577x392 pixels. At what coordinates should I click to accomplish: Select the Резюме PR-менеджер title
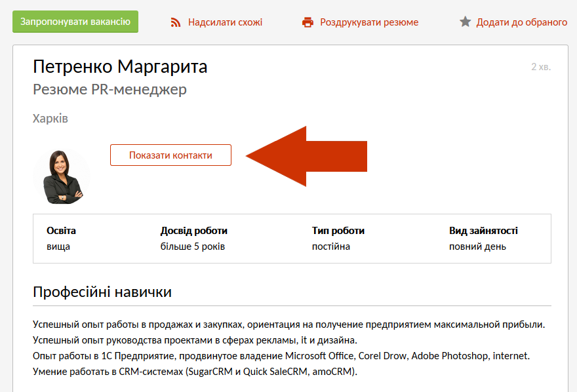(x=109, y=89)
